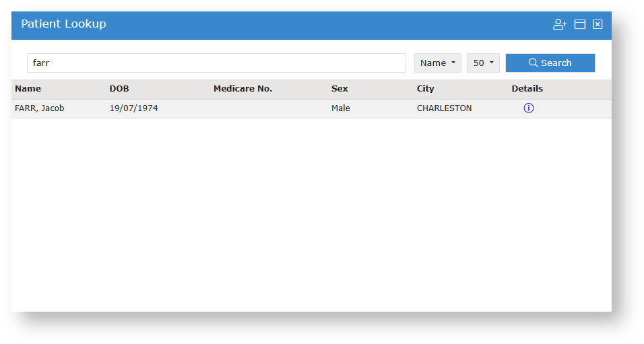Viewport: 644px width, 344px height.
Task: Click the date of birth 19/07/1974
Action: [x=133, y=108]
